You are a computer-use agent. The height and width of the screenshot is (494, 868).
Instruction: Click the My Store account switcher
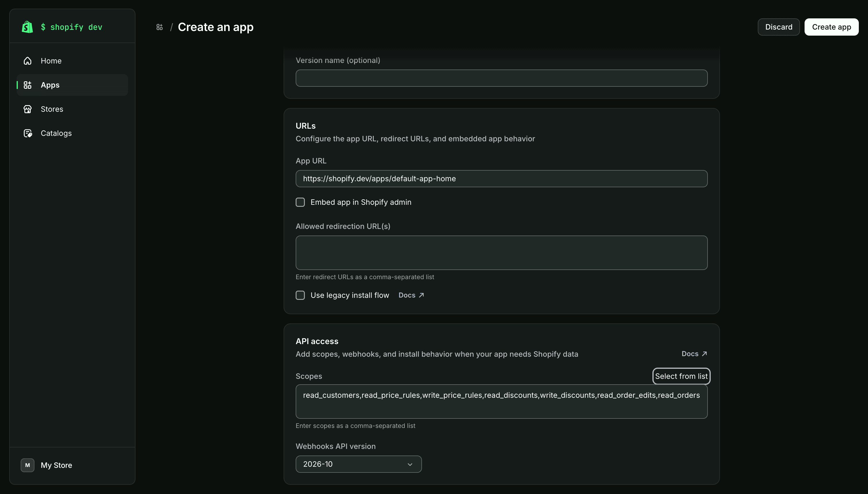[x=72, y=465]
